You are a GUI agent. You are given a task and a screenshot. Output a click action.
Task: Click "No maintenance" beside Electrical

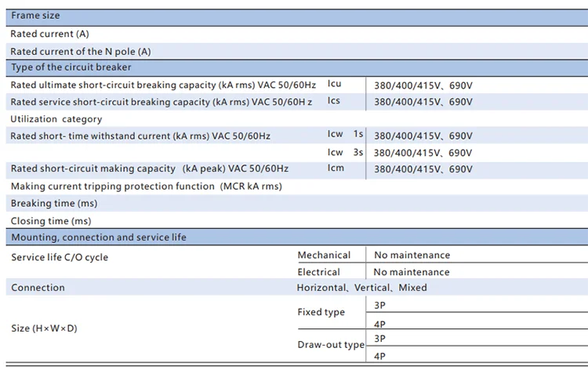click(x=412, y=272)
